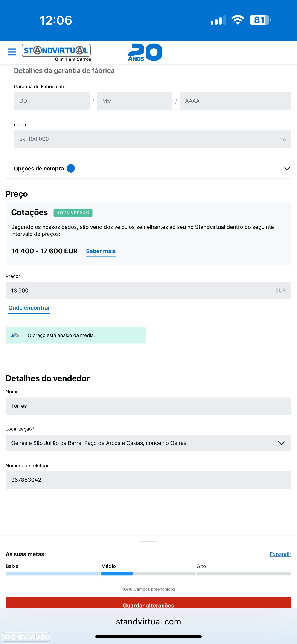Open the hamburger menu icon
Viewport: 297px width, 644px height.
pos(12,52)
